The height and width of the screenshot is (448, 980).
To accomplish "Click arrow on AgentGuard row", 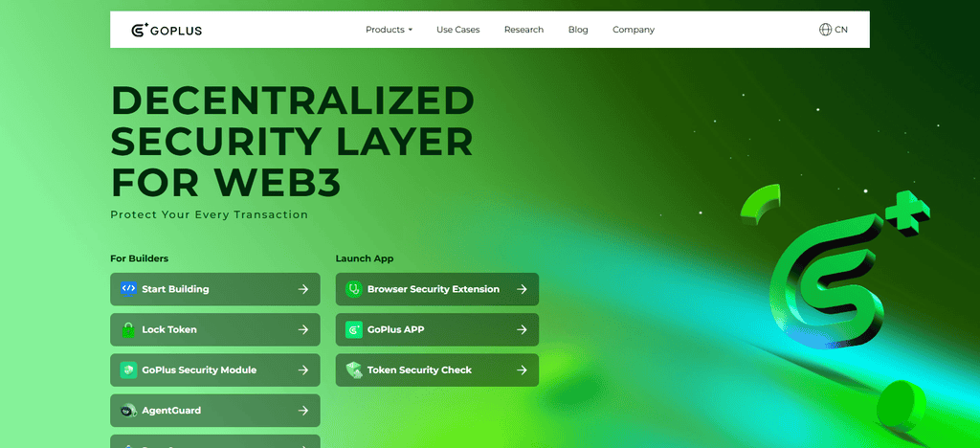I will point(303,411).
